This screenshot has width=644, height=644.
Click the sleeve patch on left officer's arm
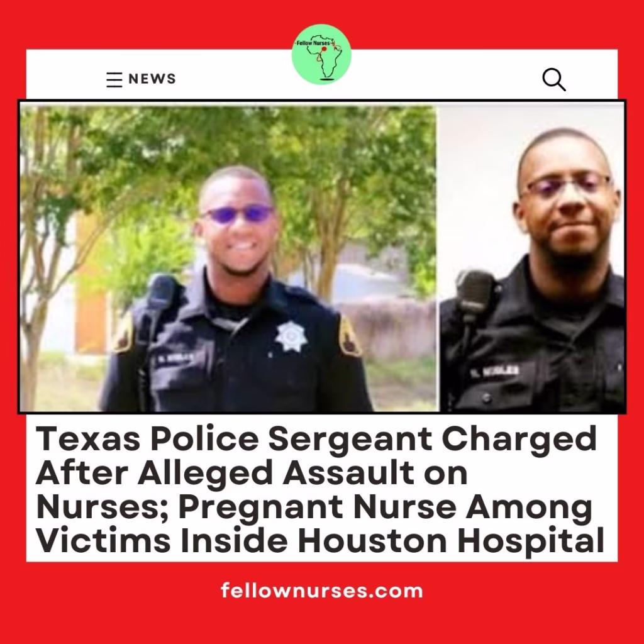pyautogui.click(x=123, y=333)
